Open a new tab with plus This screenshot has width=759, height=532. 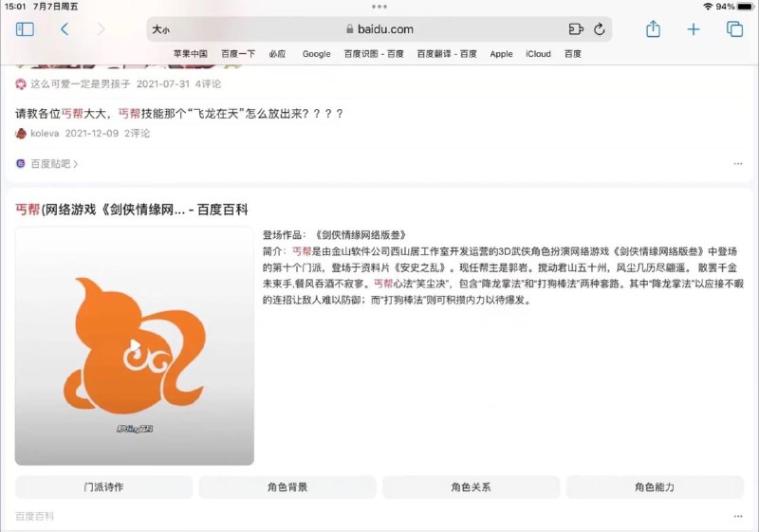(694, 29)
